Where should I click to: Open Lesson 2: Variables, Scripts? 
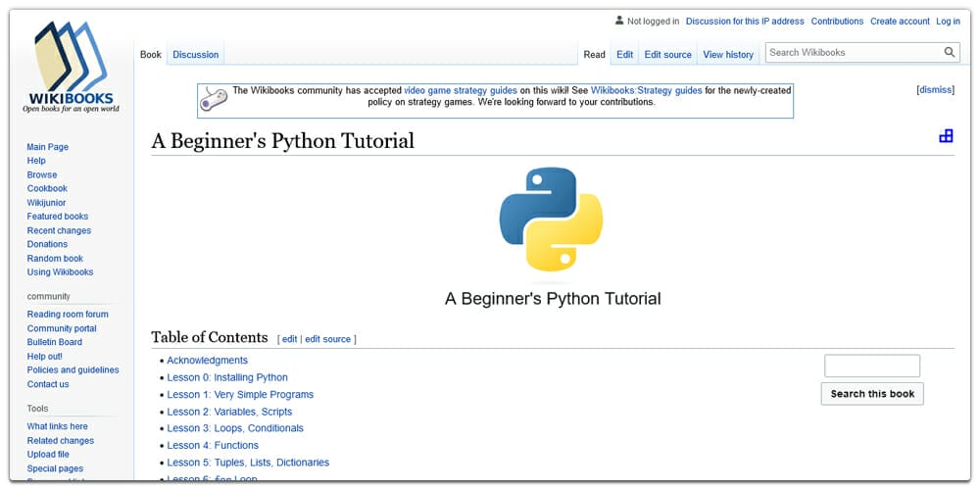pos(229,412)
